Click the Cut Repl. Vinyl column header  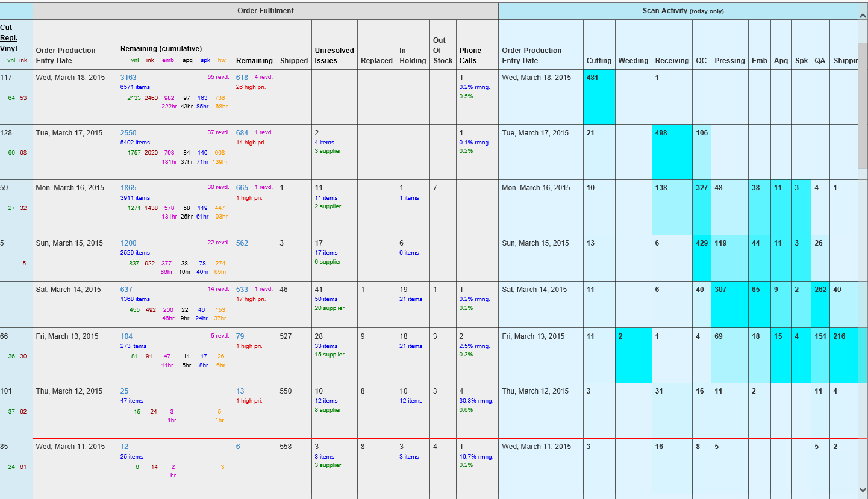click(x=8, y=38)
